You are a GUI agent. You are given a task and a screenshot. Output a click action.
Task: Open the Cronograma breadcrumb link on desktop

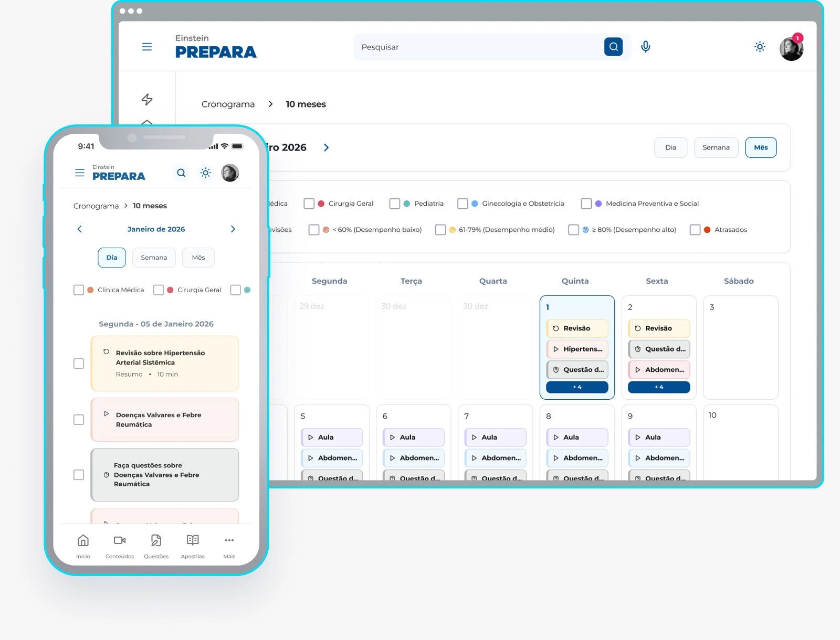click(228, 104)
